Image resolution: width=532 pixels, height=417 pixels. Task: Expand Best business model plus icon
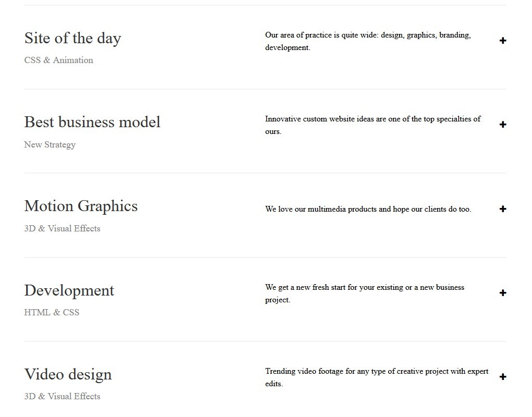click(502, 125)
